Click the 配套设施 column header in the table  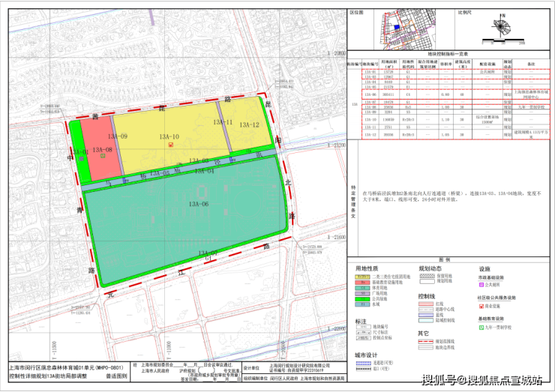[x=487, y=64]
